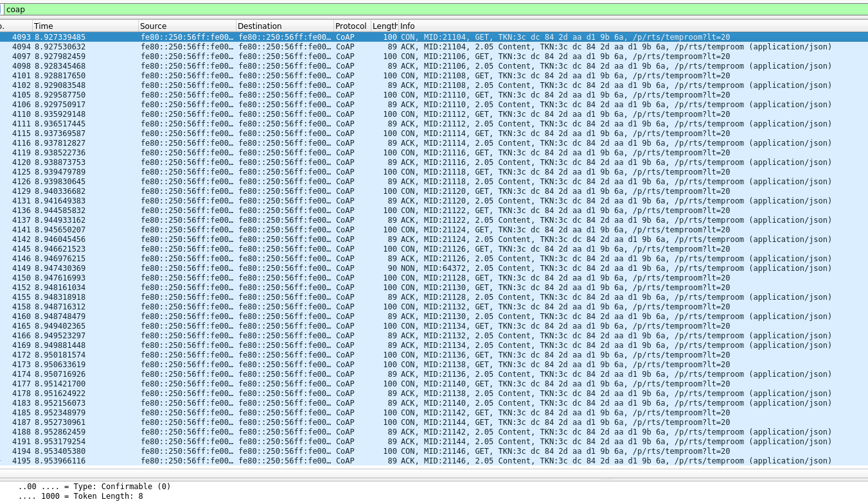Screen dimensions: 868x502
Task: Select ACK packet 4188 with MID:21142
Action: 257,432
